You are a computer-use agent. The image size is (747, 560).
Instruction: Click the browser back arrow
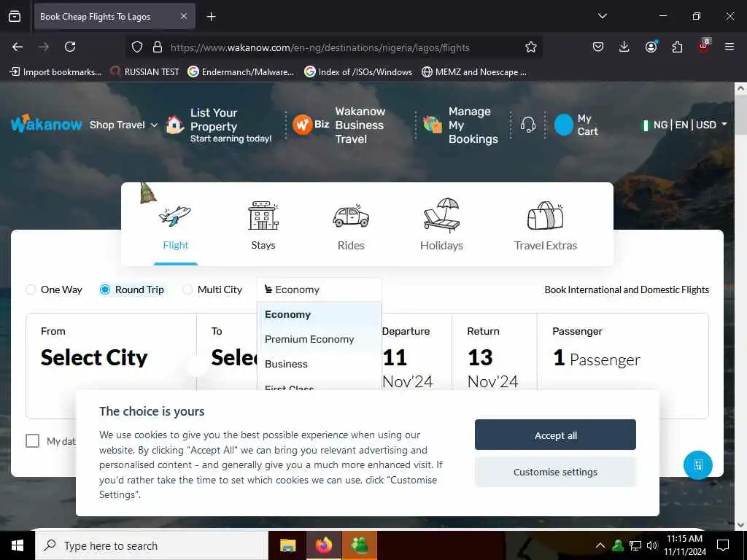tap(18, 47)
